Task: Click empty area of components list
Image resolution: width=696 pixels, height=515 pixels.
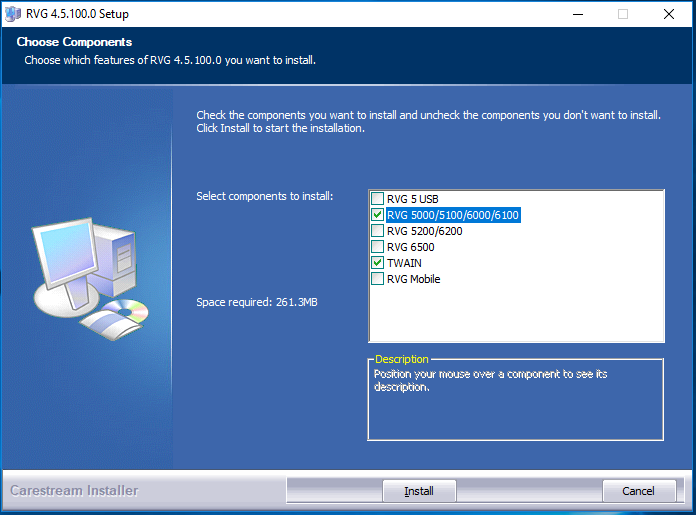Action: (x=515, y=315)
